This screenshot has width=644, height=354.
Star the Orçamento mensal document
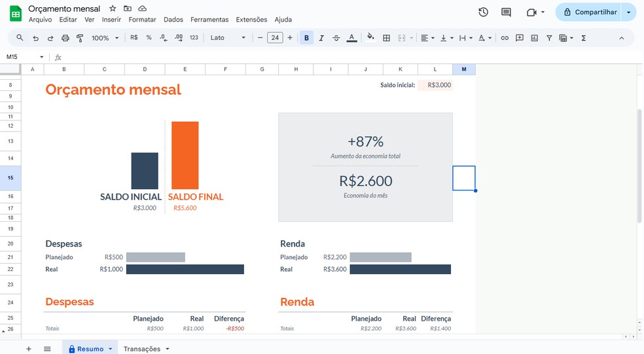click(x=113, y=9)
